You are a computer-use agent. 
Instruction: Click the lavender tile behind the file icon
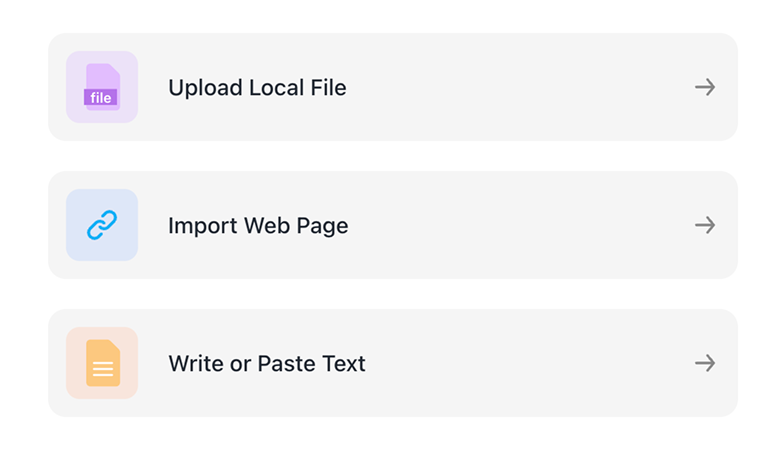point(102,87)
